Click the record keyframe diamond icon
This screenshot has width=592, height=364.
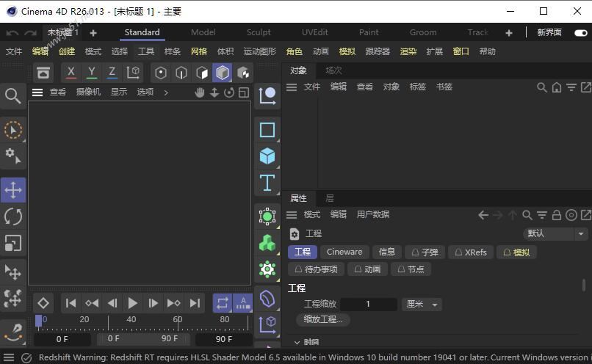tap(43, 303)
